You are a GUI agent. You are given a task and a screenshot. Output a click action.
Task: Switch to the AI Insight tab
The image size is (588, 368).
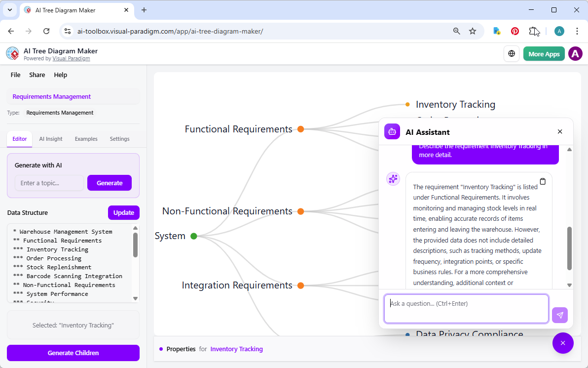(50, 139)
